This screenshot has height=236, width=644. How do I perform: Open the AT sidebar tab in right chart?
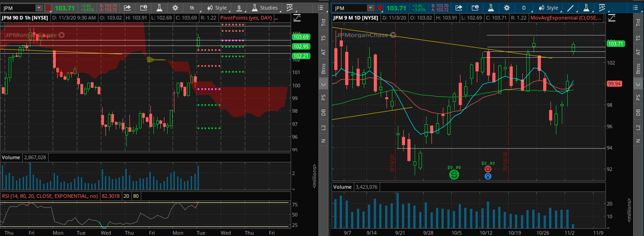(x=638, y=53)
